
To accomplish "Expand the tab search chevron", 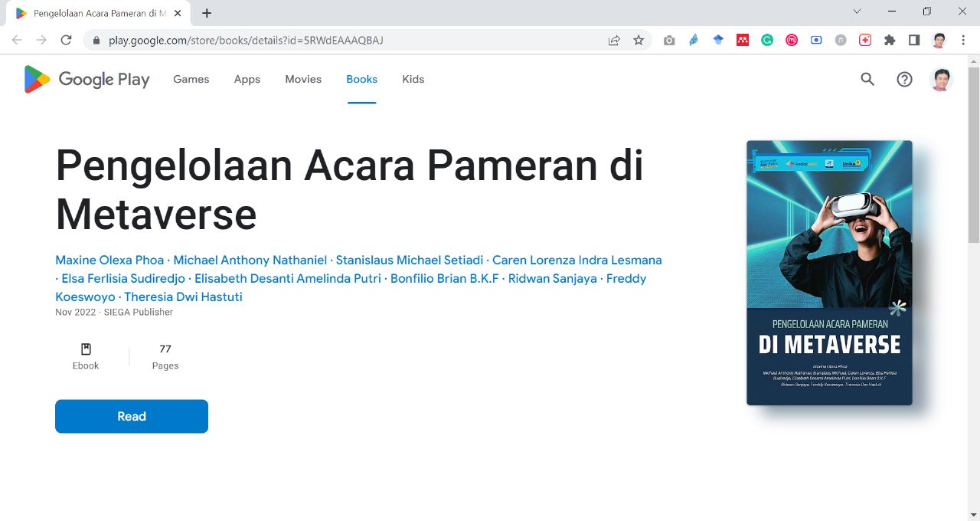I will (857, 11).
